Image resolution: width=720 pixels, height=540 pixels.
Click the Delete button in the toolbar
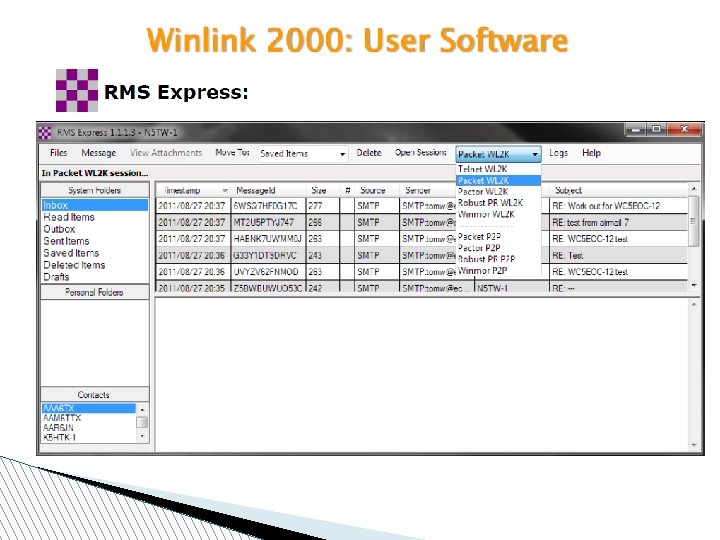pos(369,153)
